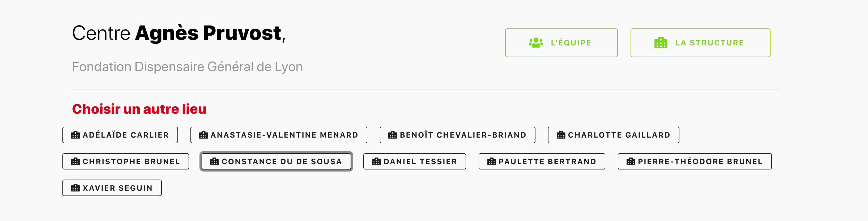Click the Centre Agnès Pruvost heading

pos(178,33)
